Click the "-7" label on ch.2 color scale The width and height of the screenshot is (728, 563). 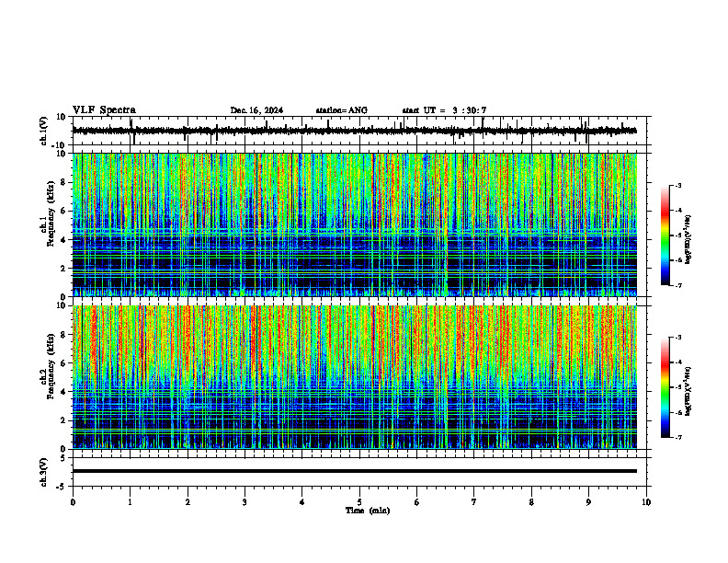[x=677, y=437]
